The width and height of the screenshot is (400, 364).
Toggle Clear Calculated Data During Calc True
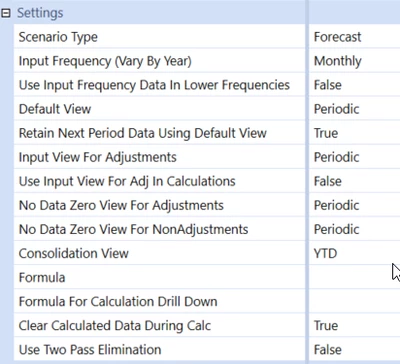[355, 325]
